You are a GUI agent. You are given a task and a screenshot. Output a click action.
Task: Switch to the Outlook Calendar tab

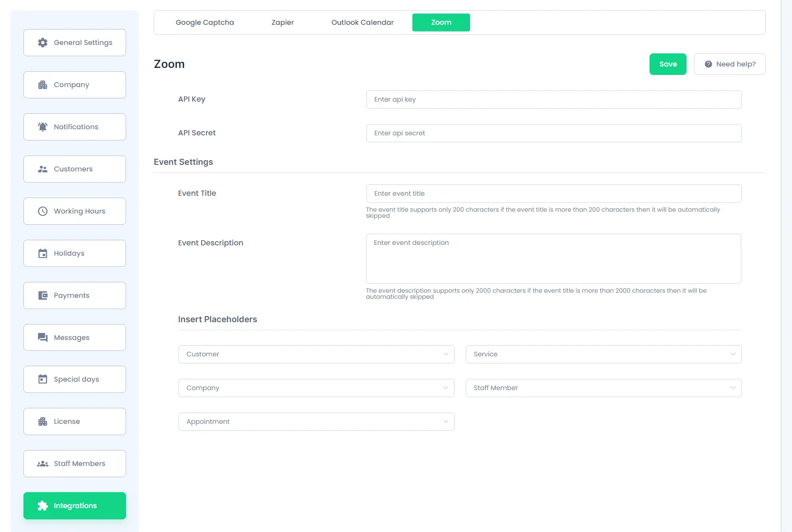pos(362,22)
